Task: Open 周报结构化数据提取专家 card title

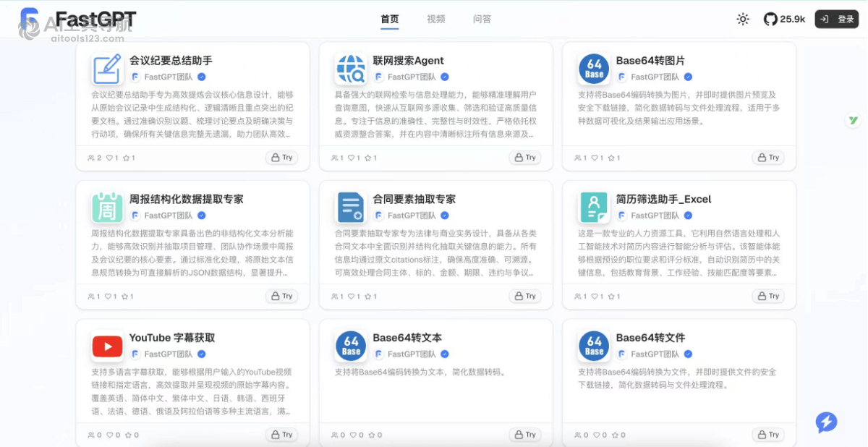Action: (x=187, y=199)
